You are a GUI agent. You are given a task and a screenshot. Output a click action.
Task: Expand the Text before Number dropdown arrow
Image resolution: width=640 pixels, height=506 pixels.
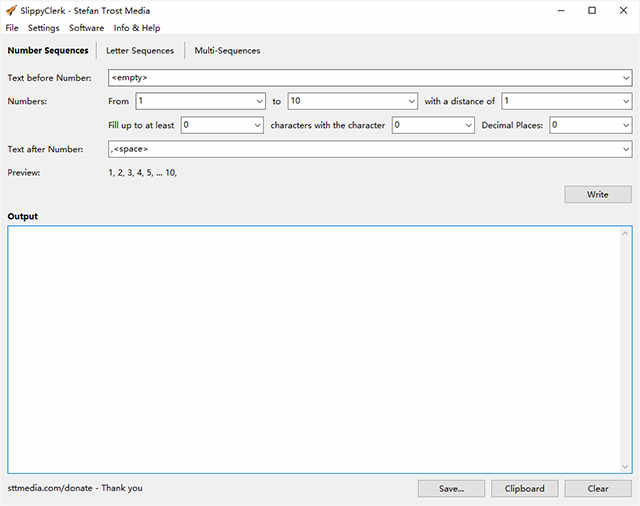pos(626,78)
